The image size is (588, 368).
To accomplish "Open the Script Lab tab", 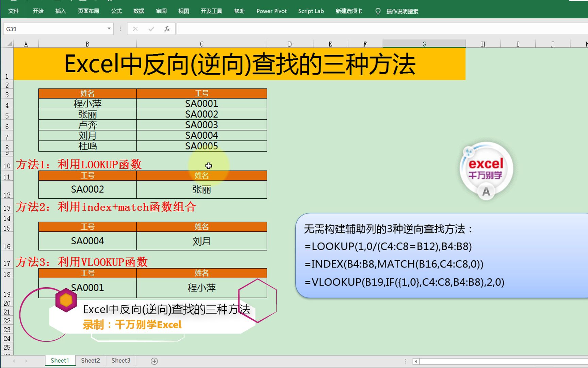I will click(311, 11).
